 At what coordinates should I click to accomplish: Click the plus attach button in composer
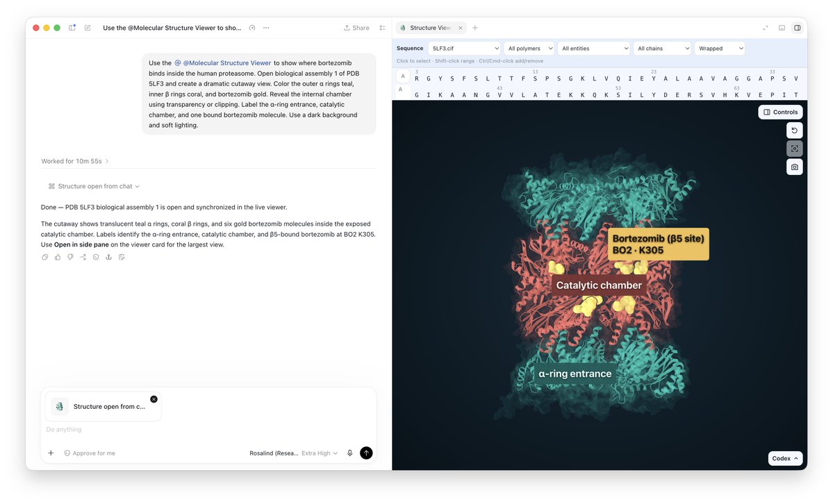(51, 453)
